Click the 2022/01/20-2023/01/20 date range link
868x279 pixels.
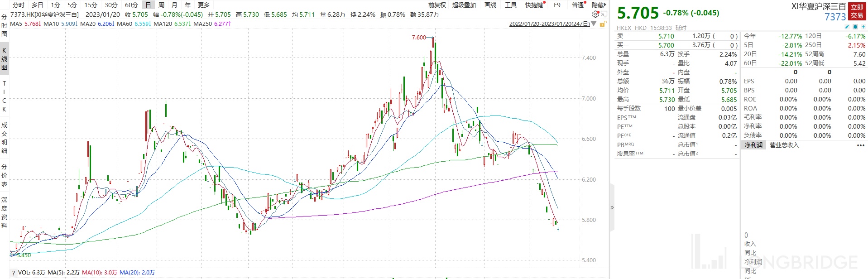[549, 24]
